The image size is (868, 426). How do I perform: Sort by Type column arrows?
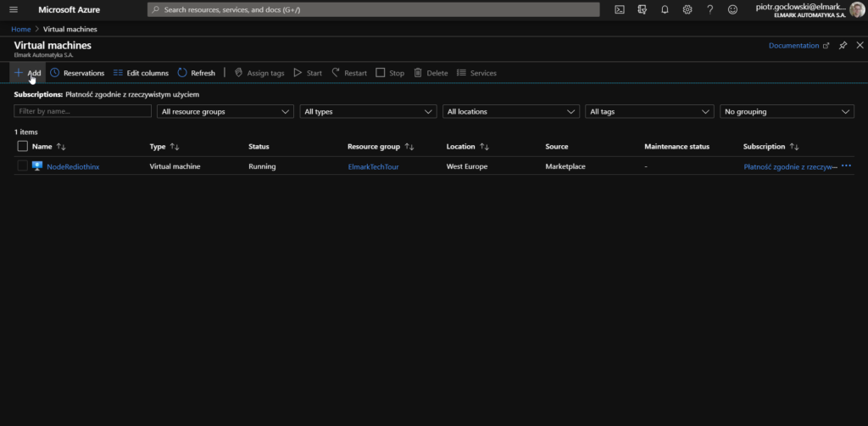[x=175, y=147]
